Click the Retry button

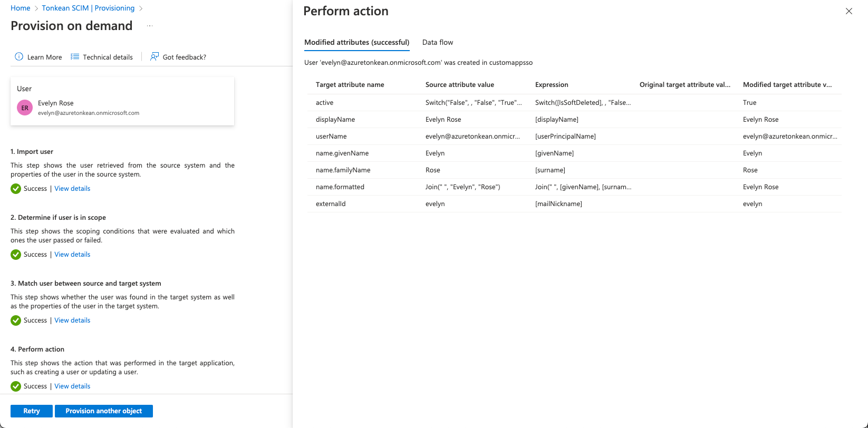pos(31,411)
